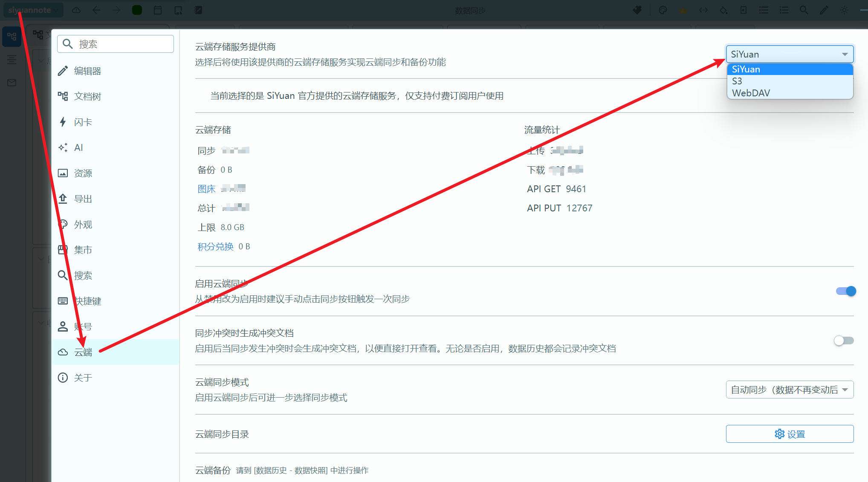
Task: Open the daily note calendar icon
Action: (x=157, y=10)
